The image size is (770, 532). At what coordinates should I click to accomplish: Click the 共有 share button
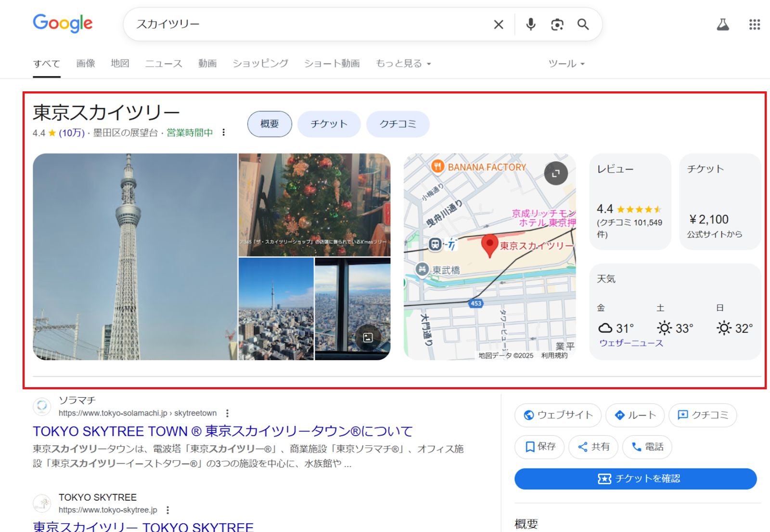[x=593, y=447]
